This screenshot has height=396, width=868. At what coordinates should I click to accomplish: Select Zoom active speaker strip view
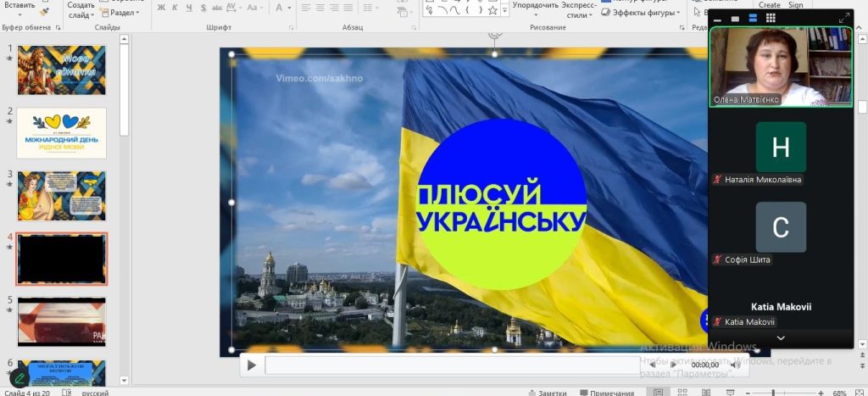753,19
